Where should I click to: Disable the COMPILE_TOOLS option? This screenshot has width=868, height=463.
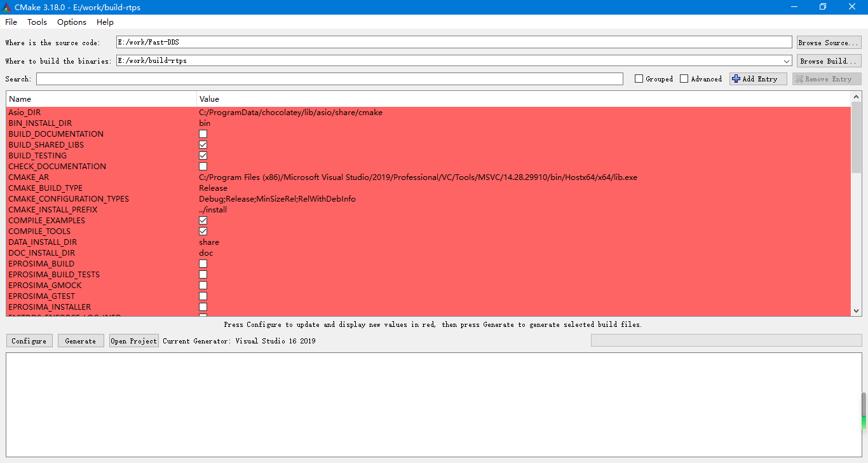click(203, 231)
